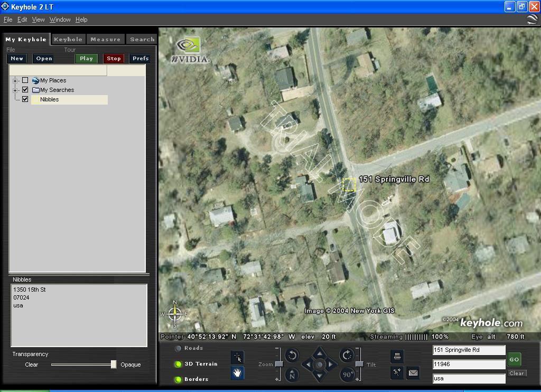
Task: Open the View menu
Action: pyautogui.click(x=38, y=20)
